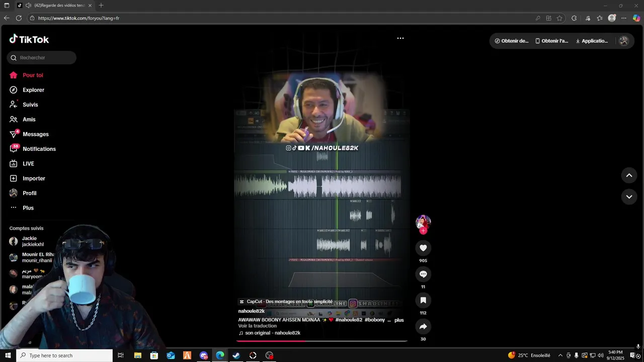Viewport: 644px width, 362px height.
Task: Mute the TikTok browser tab
Action: pyautogui.click(x=28, y=6)
